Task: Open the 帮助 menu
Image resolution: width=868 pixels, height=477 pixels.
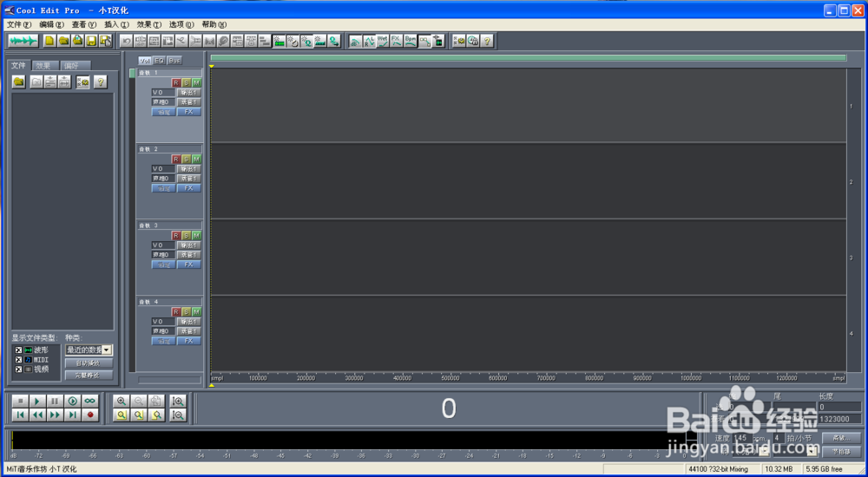Action: 214,24
